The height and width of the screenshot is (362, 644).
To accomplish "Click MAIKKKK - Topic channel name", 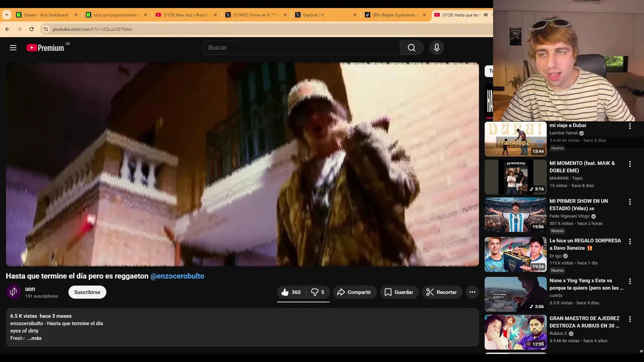I will pyautogui.click(x=566, y=178).
